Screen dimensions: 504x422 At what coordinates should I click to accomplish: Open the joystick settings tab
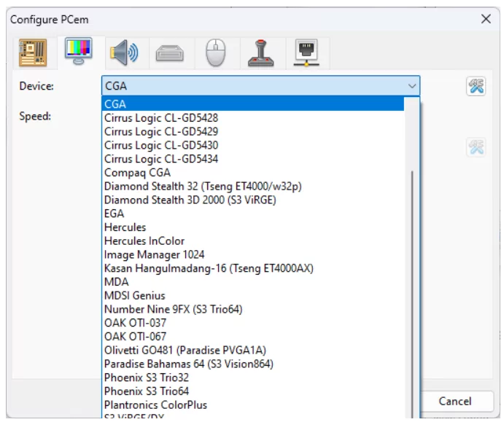[260, 53]
